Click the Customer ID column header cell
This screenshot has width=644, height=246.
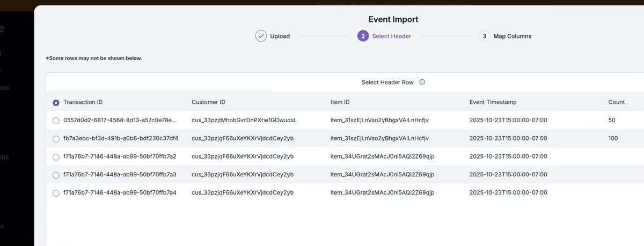(208, 102)
